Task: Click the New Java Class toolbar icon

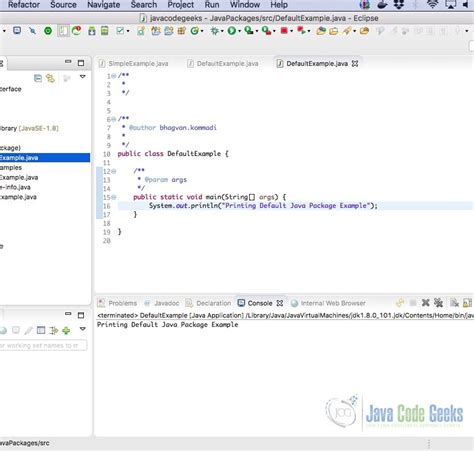Action: [x=195, y=31]
